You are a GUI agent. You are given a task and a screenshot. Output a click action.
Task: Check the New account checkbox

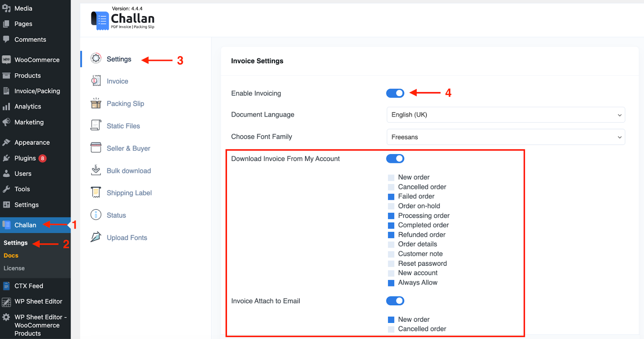(x=391, y=273)
